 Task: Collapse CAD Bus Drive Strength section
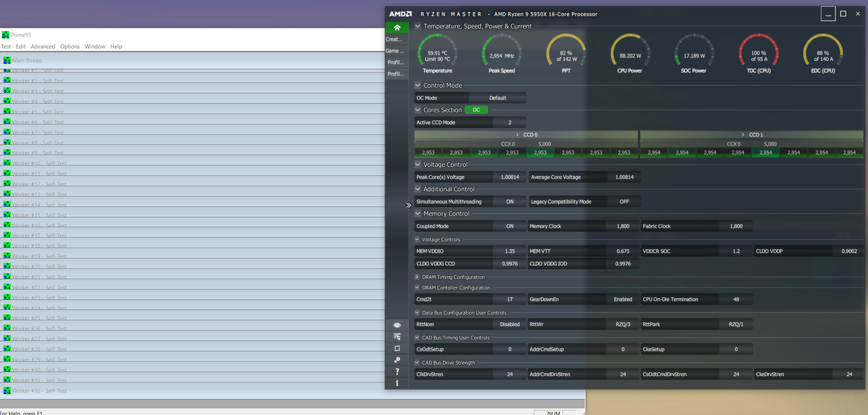417,363
